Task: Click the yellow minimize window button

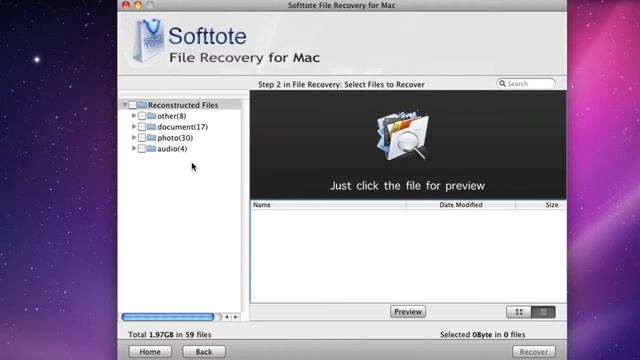Action: [x=138, y=5]
